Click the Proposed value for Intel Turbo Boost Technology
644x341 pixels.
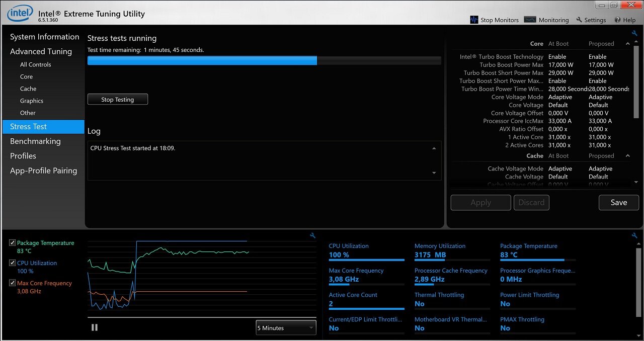598,57
